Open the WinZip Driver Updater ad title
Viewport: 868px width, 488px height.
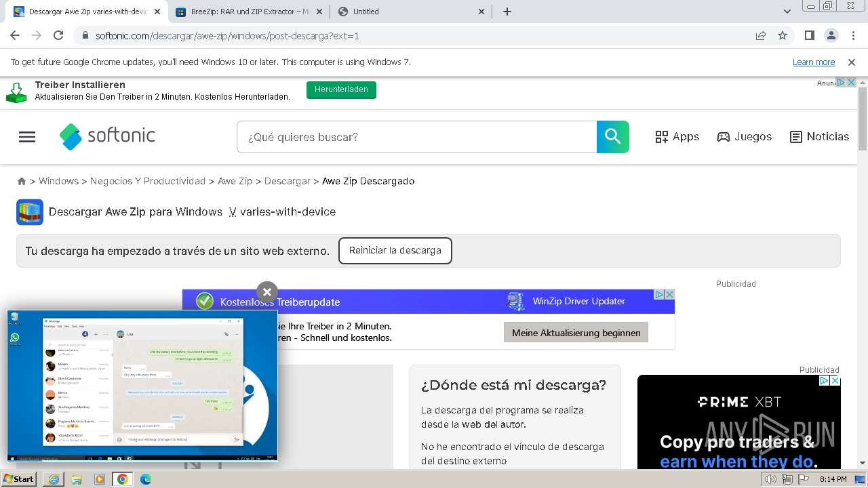tap(578, 302)
